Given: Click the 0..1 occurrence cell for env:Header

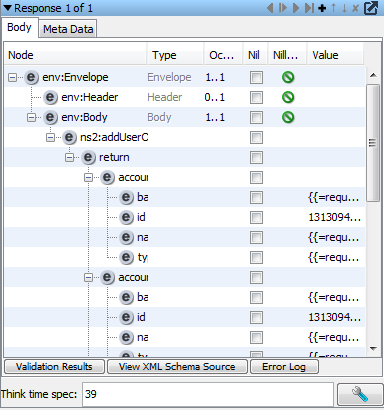Looking at the screenshot, I should coord(215,97).
